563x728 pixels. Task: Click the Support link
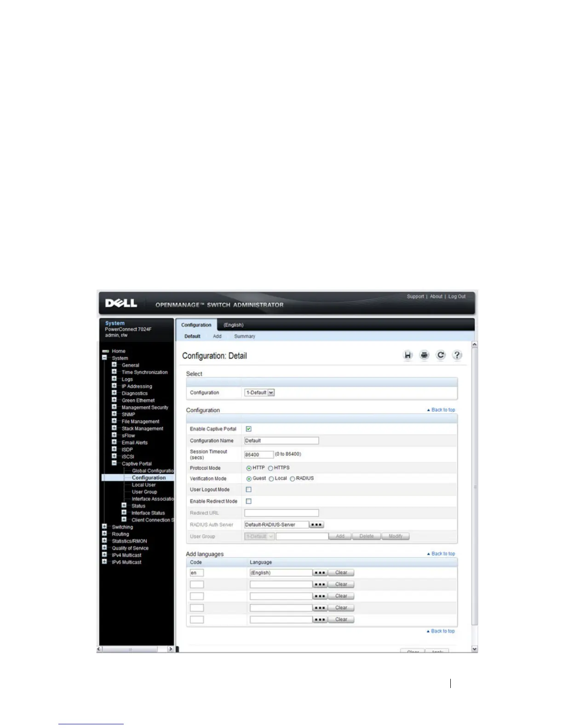pos(415,296)
